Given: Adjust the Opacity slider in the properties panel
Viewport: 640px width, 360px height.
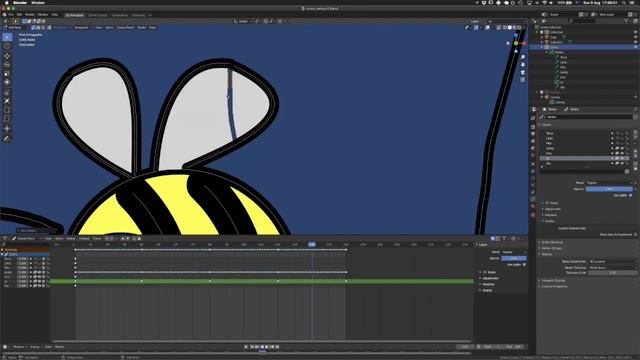Looking at the screenshot, I should (x=609, y=189).
